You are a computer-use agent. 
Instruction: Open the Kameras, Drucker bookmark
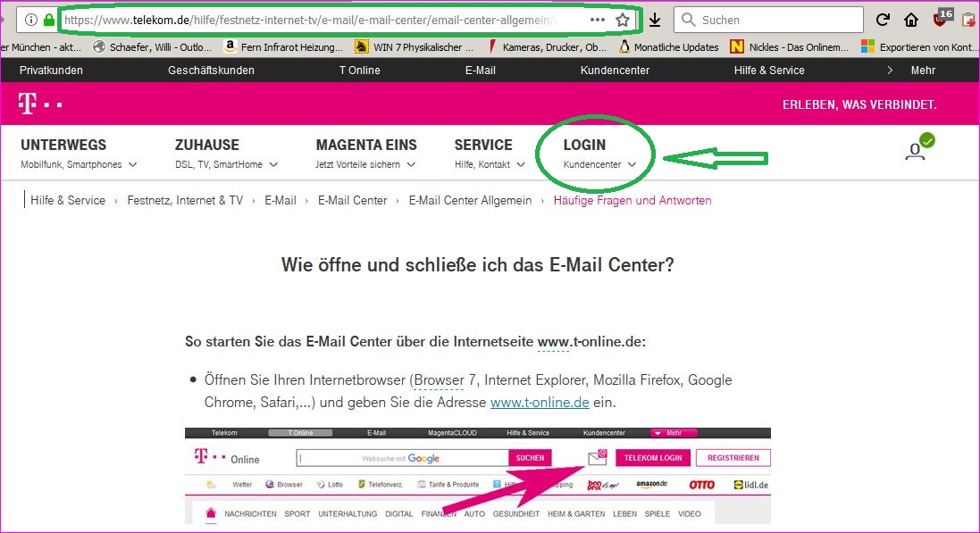click(x=546, y=46)
